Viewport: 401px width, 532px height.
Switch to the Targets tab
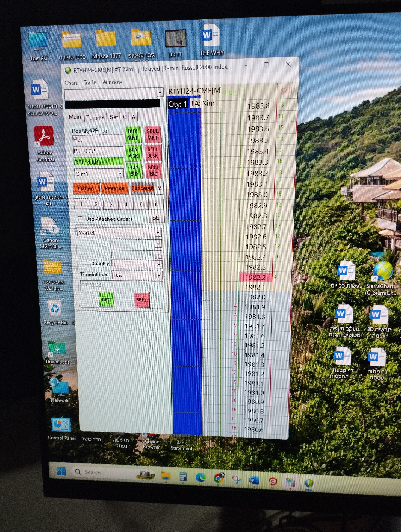point(95,117)
